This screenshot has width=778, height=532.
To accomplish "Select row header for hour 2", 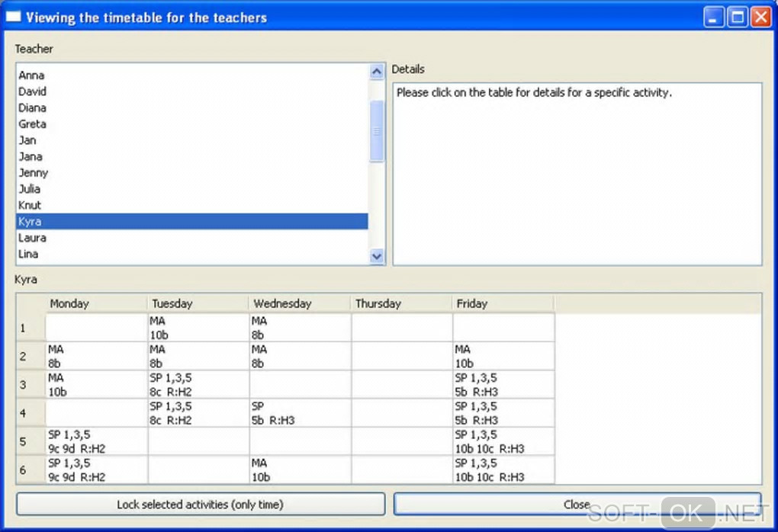I will 31,356.
